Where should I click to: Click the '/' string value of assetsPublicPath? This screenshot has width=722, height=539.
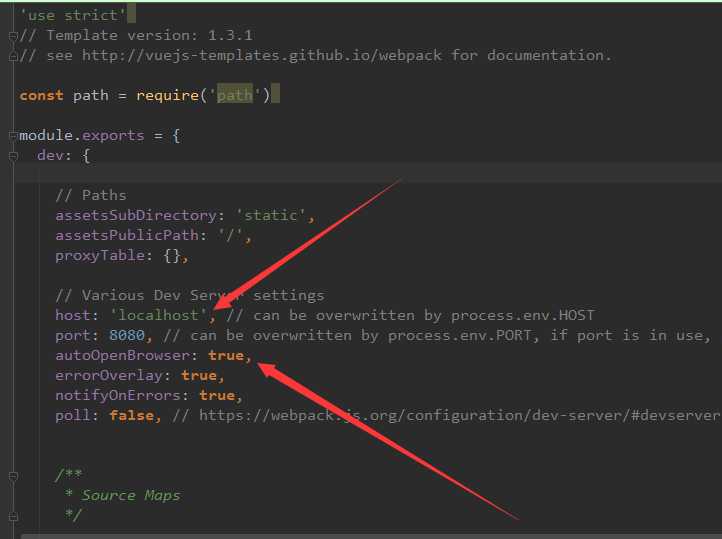pos(230,235)
